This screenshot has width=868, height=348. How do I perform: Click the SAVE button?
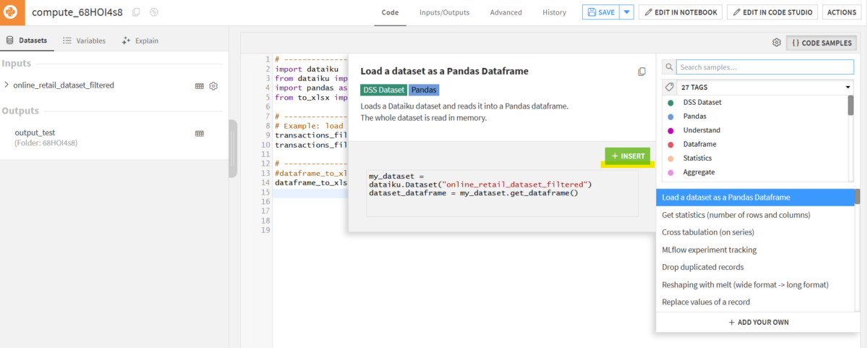point(601,12)
